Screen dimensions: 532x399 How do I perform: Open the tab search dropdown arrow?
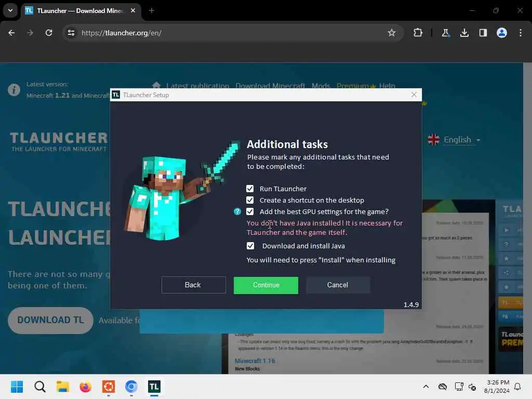pyautogui.click(x=10, y=10)
